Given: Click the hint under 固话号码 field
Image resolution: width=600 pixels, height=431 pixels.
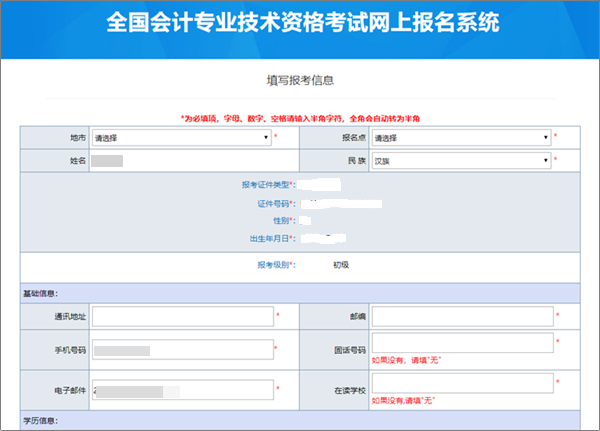Looking at the screenshot, I should [x=406, y=360].
